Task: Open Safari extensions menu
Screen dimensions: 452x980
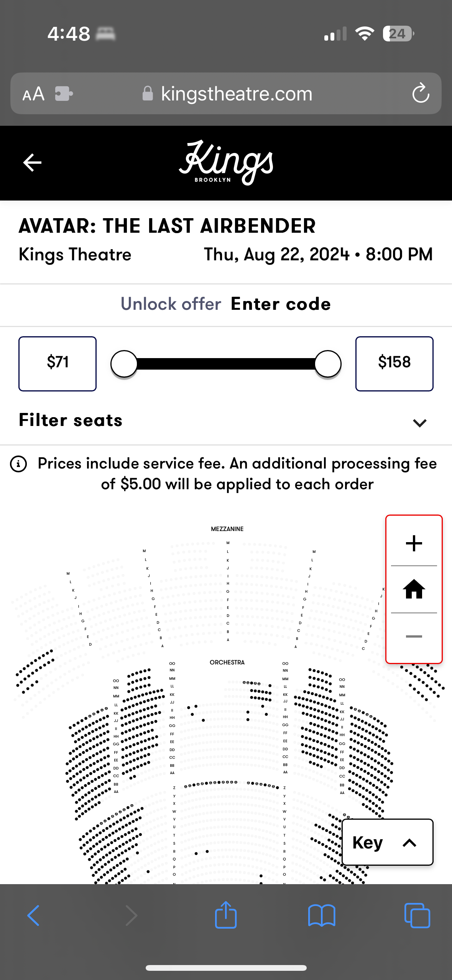Action: [64, 94]
